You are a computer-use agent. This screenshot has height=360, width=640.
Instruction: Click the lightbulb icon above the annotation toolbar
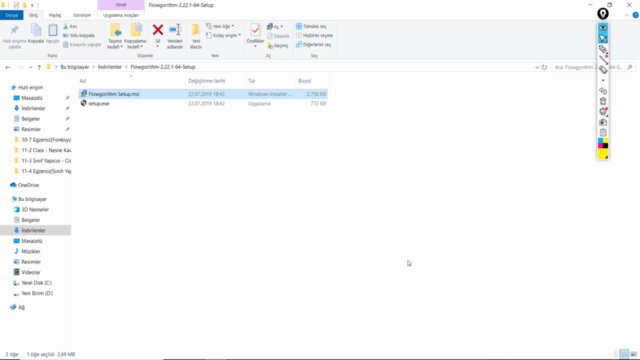click(x=603, y=13)
